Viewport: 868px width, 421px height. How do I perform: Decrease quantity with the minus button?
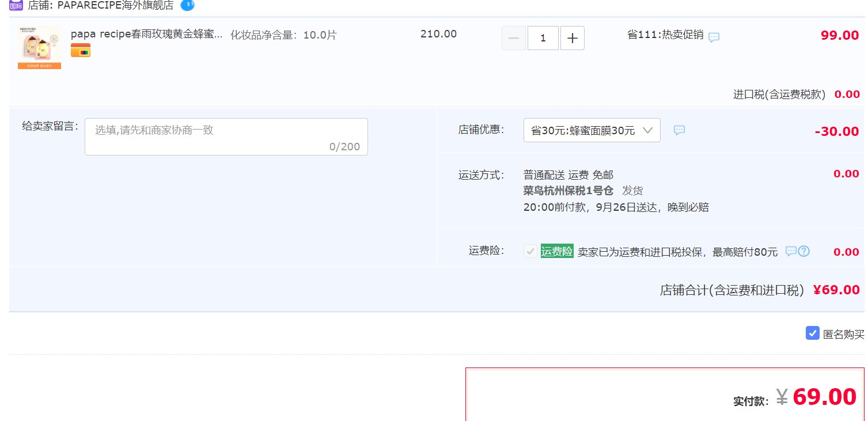[x=514, y=39]
